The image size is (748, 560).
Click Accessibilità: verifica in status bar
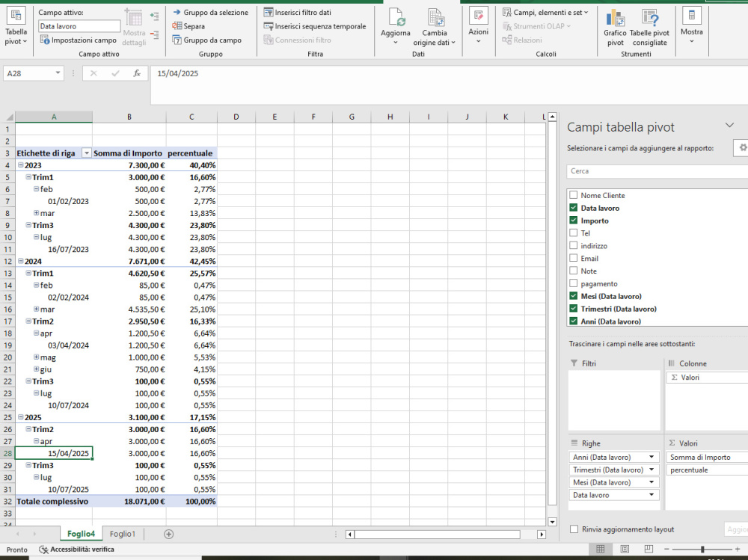[77, 550]
